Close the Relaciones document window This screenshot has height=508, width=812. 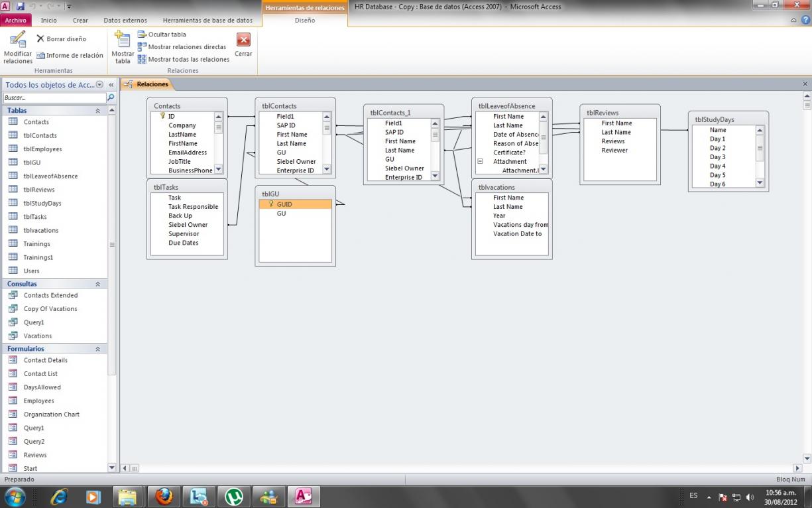[805, 84]
